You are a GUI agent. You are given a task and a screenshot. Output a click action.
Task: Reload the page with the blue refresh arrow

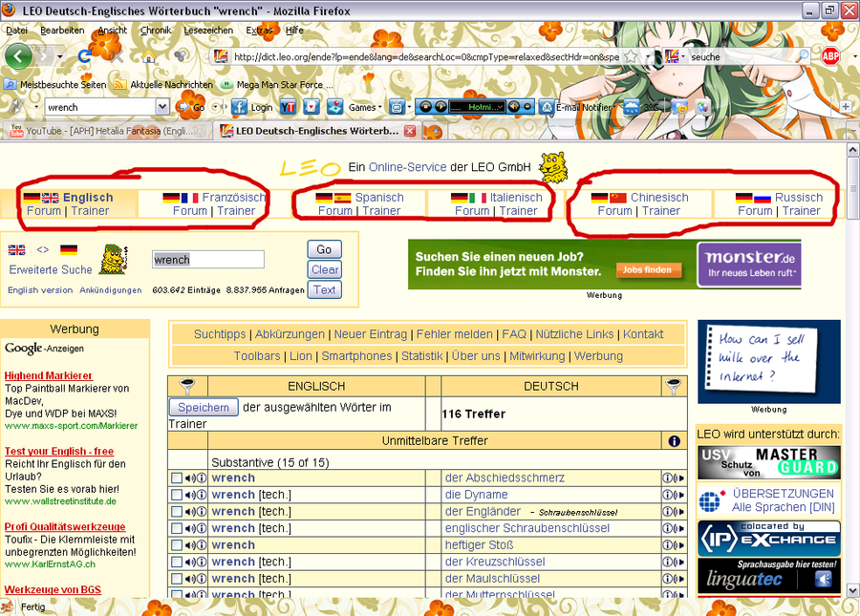(85, 55)
